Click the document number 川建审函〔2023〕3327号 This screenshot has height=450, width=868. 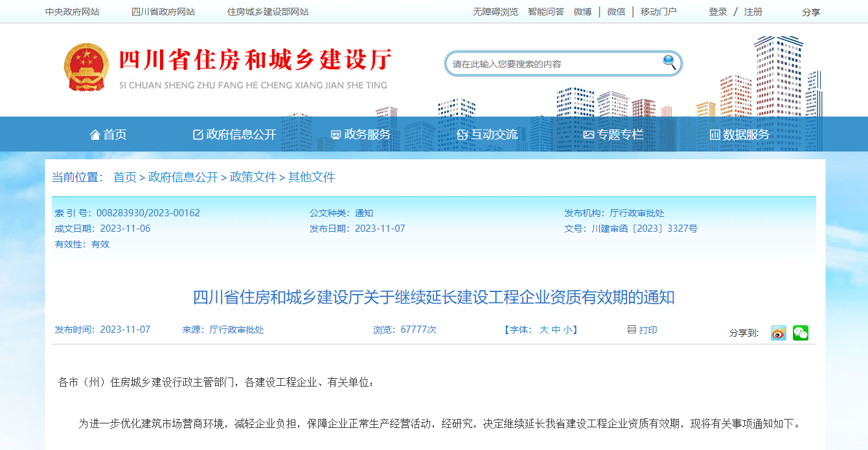click(645, 229)
